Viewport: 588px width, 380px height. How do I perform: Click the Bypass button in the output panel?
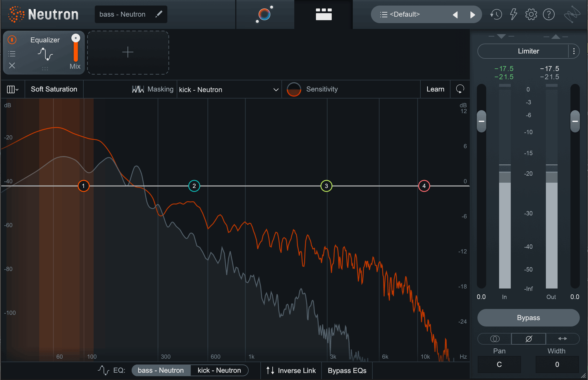[x=528, y=318]
